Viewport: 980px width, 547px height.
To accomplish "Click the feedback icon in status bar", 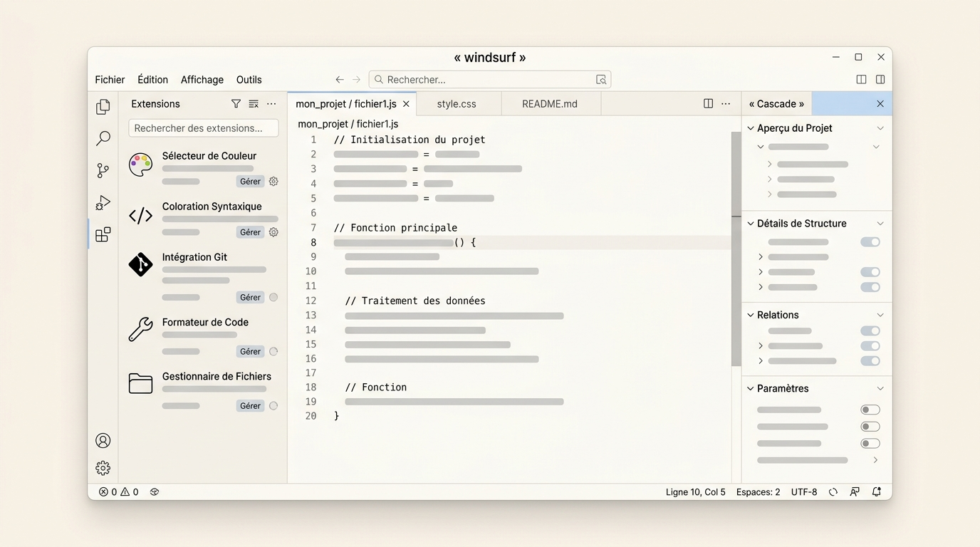I will pyautogui.click(x=855, y=492).
